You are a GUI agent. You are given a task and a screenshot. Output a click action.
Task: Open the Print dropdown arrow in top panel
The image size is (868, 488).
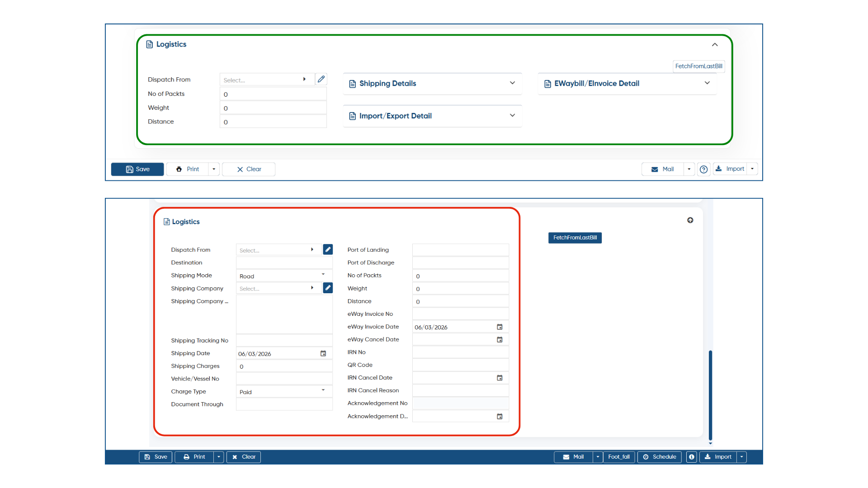(214, 169)
